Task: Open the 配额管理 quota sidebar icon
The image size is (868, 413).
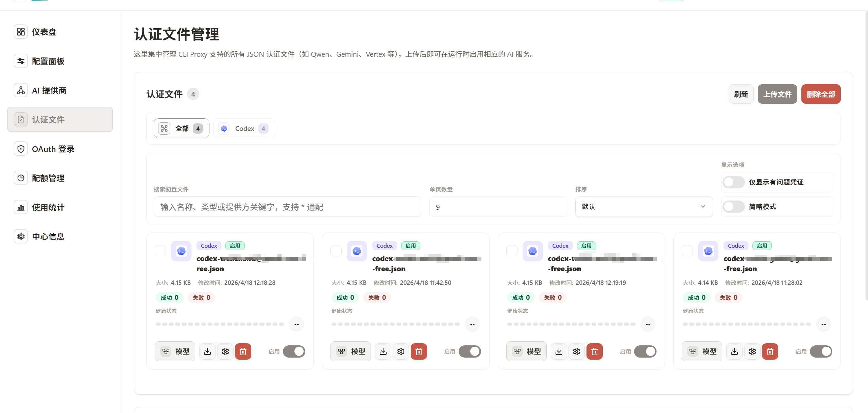Action: pyautogui.click(x=21, y=178)
